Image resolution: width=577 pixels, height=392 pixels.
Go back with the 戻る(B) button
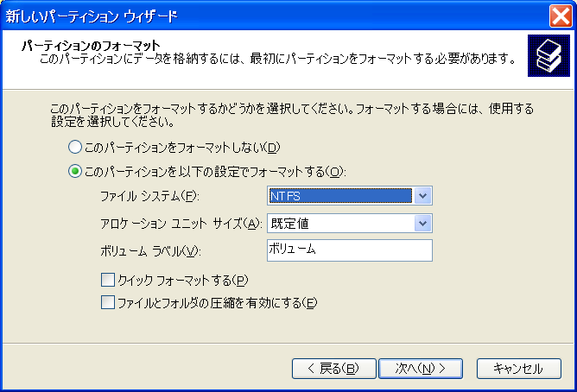[x=333, y=369]
